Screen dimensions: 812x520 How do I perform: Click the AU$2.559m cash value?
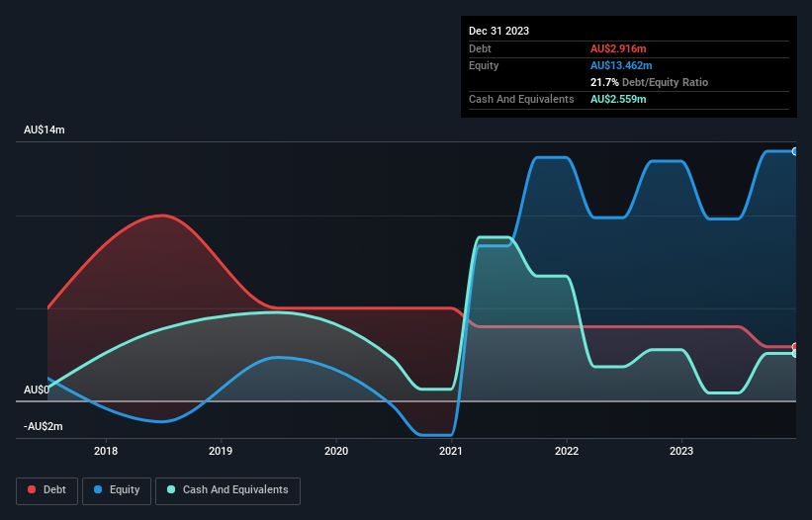(x=618, y=99)
